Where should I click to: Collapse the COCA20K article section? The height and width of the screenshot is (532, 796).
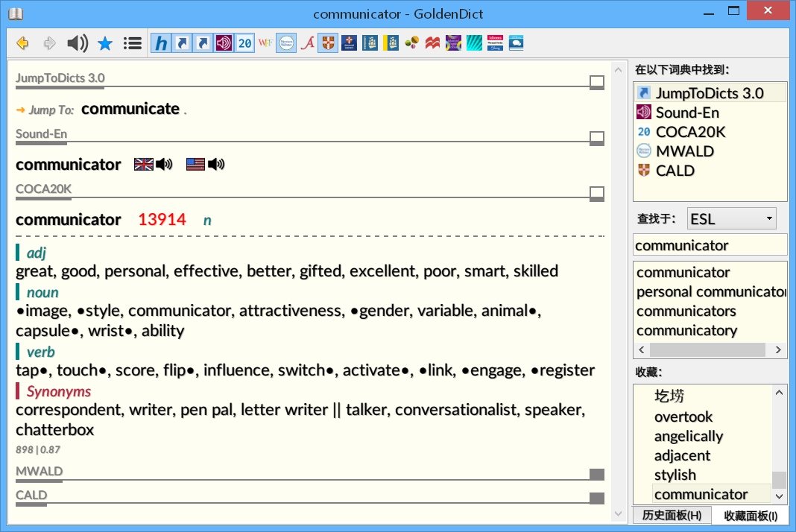pos(597,194)
